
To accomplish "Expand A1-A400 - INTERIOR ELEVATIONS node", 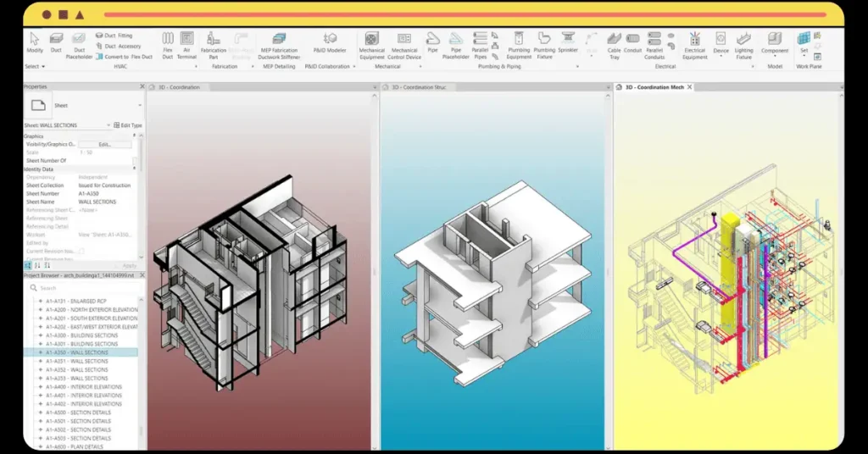I will pos(41,387).
